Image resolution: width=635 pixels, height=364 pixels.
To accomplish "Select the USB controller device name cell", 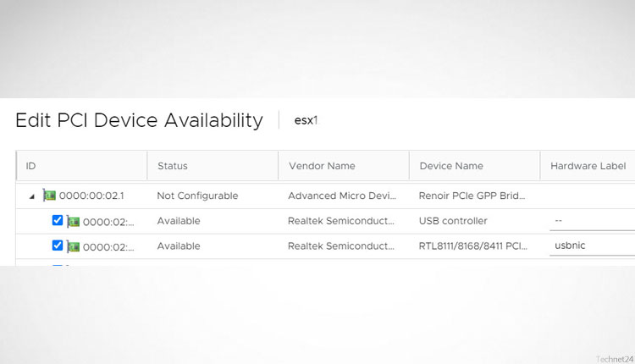I will 453,221.
